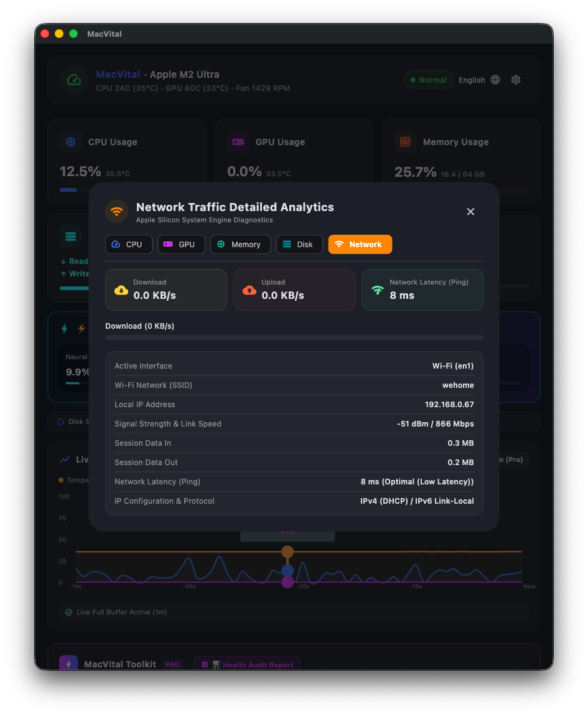Click the CPU Usage chip icon
Screen dimensions: 588x716
(x=71, y=142)
